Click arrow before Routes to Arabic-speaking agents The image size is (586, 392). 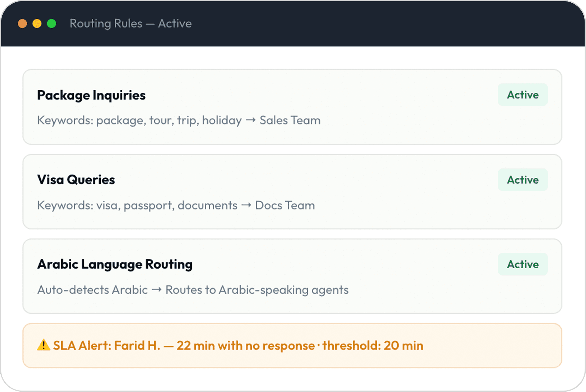click(x=156, y=290)
